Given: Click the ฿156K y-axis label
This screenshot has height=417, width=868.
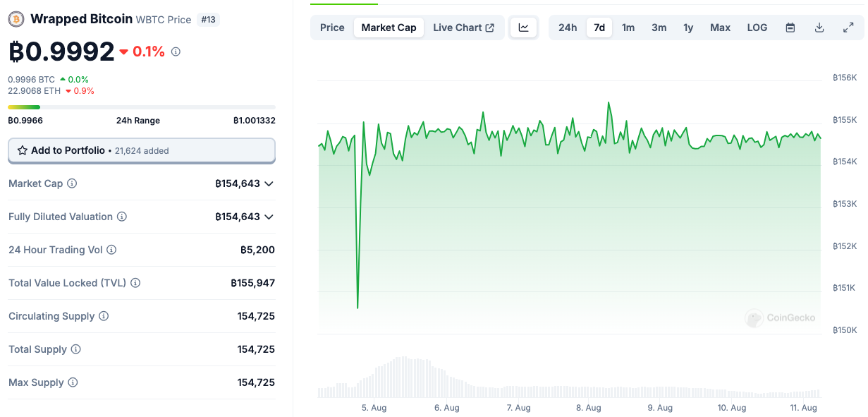Looking at the screenshot, I should tap(844, 78).
